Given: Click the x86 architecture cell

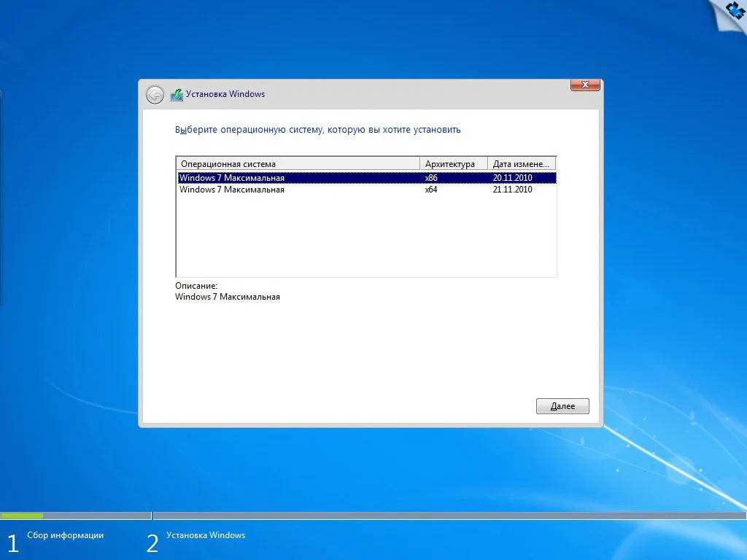Looking at the screenshot, I should pyautogui.click(x=431, y=178).
